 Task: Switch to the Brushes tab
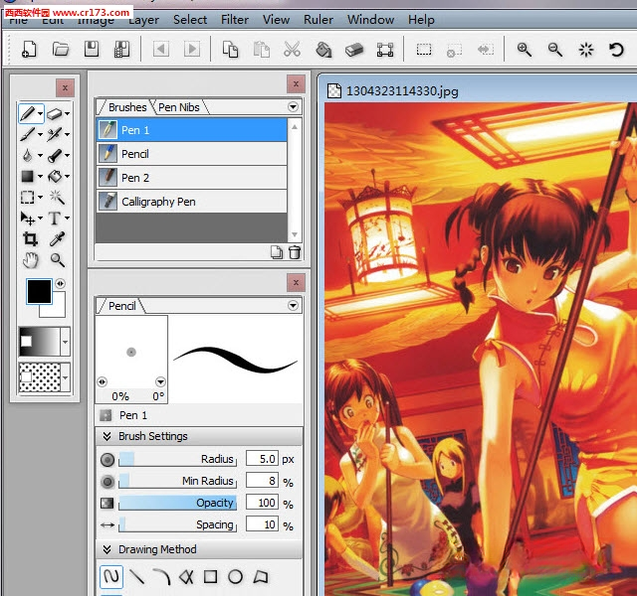tap(126, 107)
